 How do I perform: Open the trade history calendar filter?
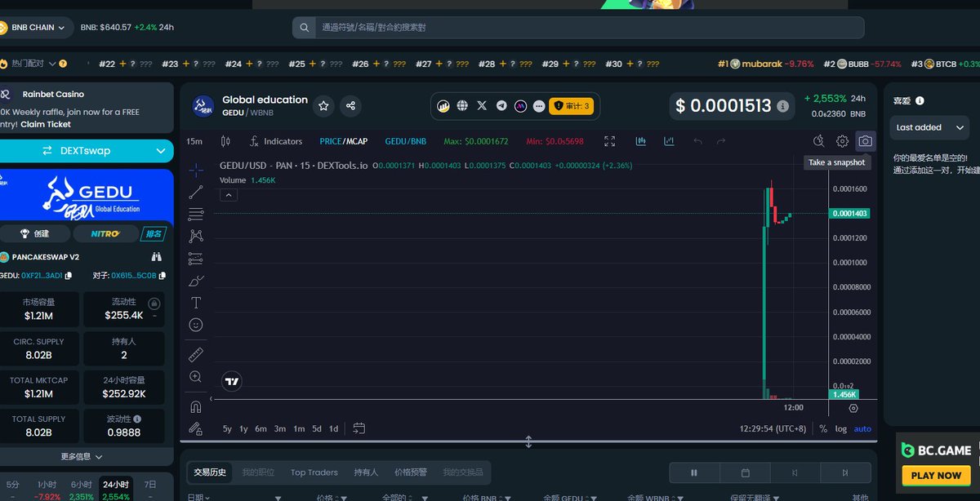point(745,472)
